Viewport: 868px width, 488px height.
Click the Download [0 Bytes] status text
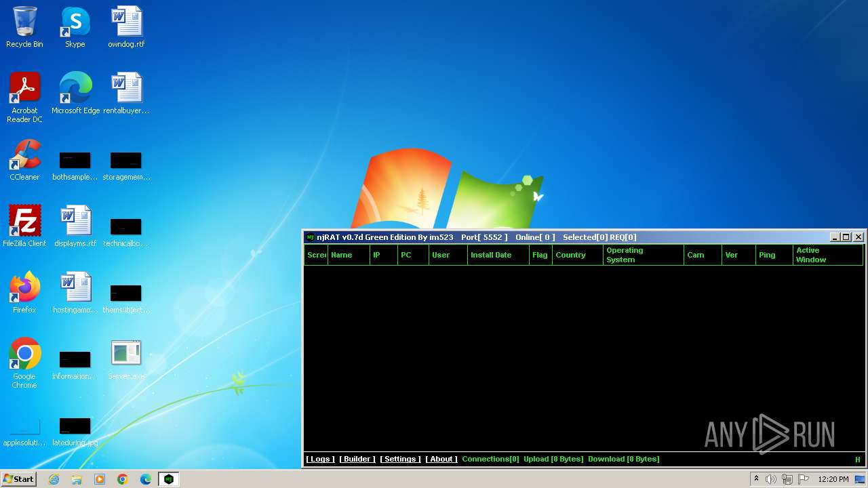(x=624, y=459)
